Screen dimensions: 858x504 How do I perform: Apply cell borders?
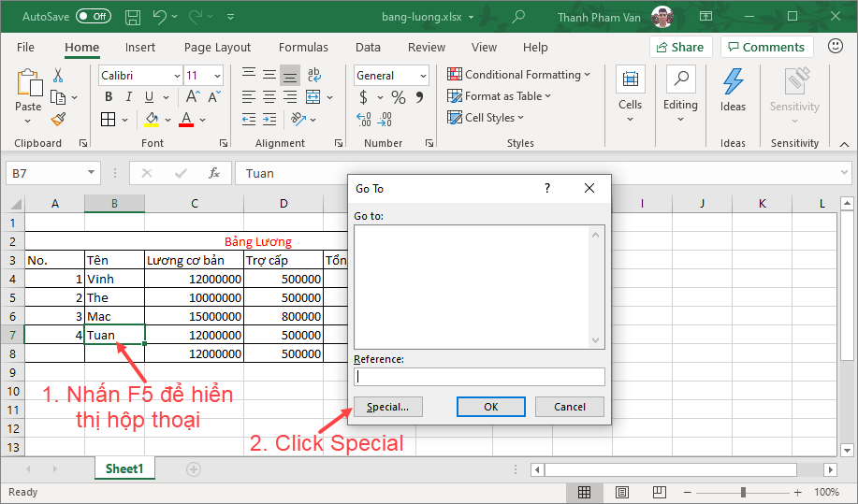coord(109,119)
